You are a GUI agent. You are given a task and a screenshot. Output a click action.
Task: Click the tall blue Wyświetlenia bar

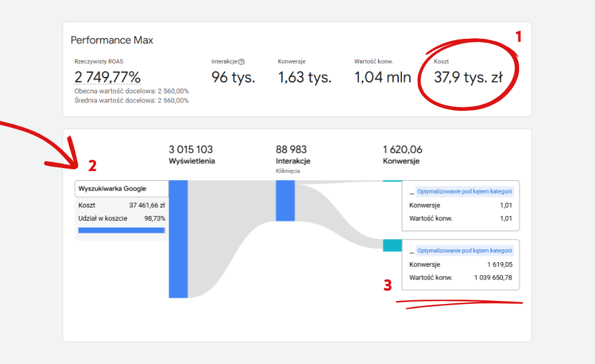point(178,238)
